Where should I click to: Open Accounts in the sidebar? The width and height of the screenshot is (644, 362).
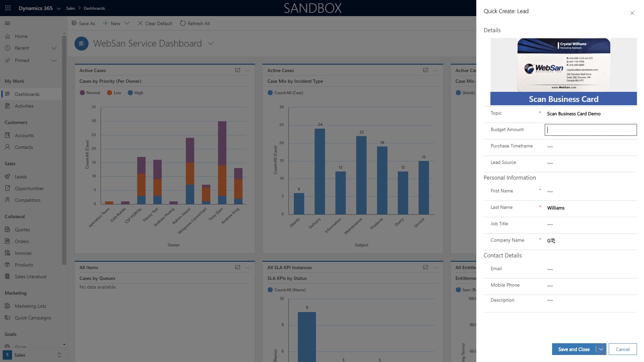31,135
